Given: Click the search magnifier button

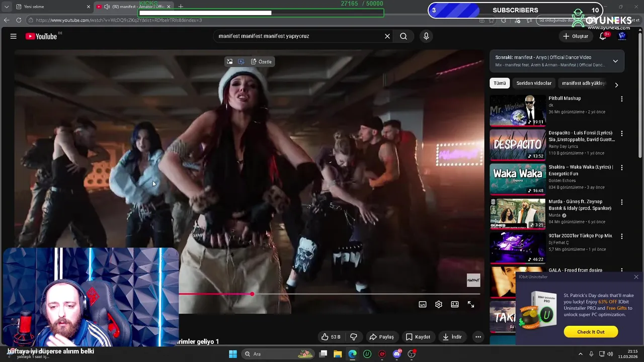Looking at the screenshot, I should 404,36.
